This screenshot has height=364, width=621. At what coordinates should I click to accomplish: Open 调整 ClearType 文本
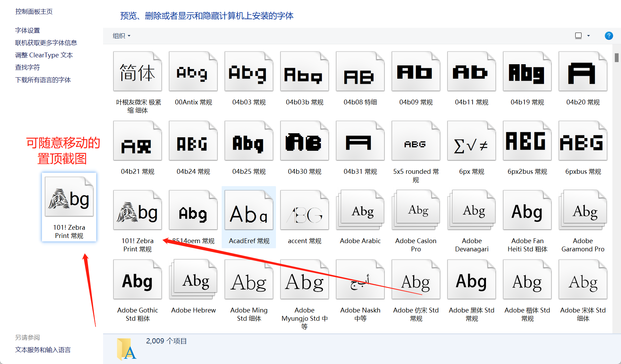pyautogui.click(x=44, y=55)
